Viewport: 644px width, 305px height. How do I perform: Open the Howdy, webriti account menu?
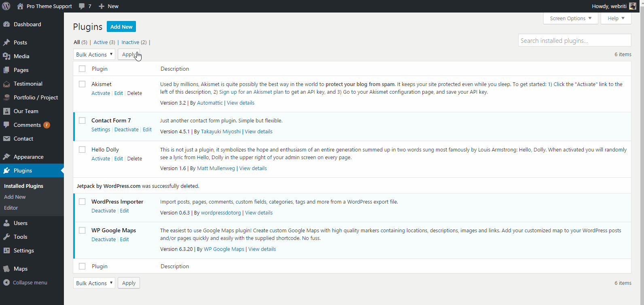coord(614,6)
